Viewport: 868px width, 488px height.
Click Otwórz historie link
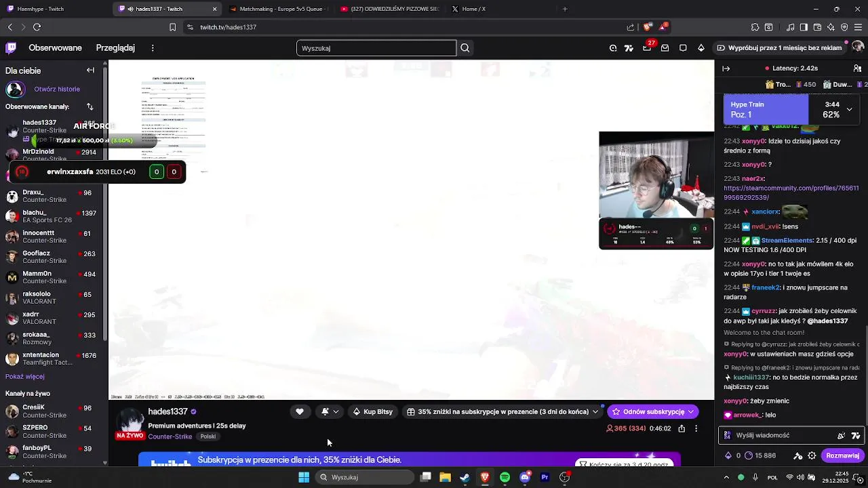click(57, 89)
